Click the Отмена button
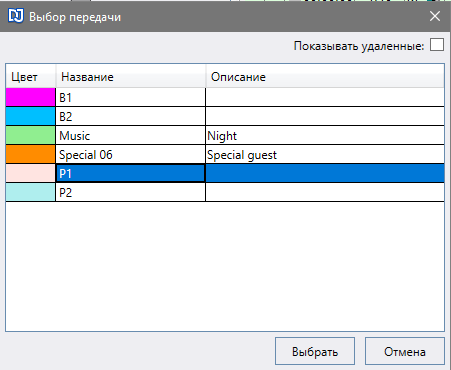Viewport: 451px width, 370px height. coord(405,351)
